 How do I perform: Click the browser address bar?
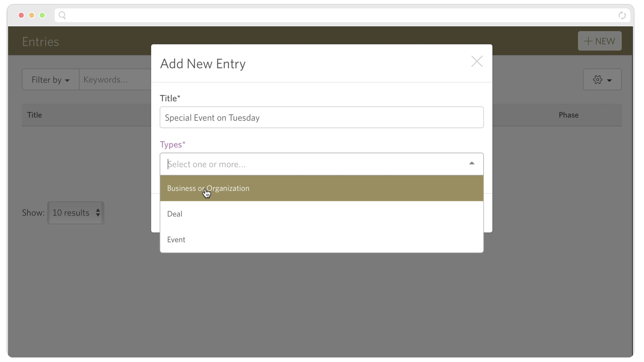(x=342, y=15)
